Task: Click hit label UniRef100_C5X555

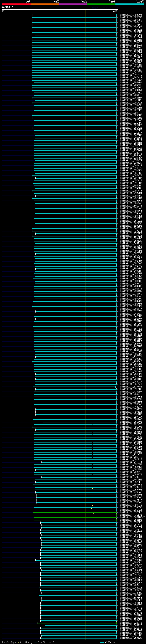Action: point(131,432)
